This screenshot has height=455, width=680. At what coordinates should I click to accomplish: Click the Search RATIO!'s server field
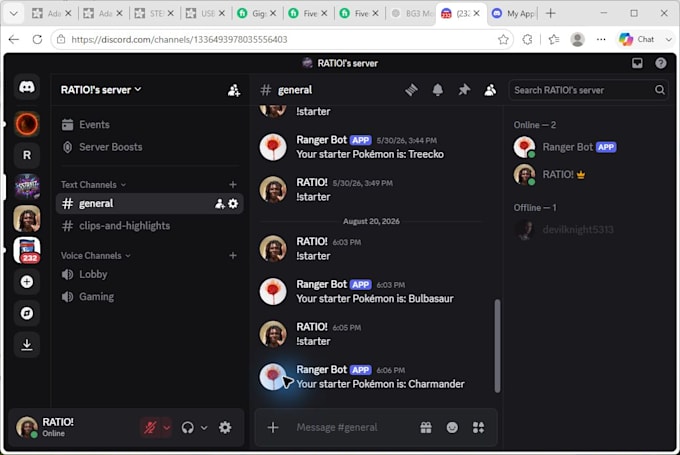coord(588,90)
